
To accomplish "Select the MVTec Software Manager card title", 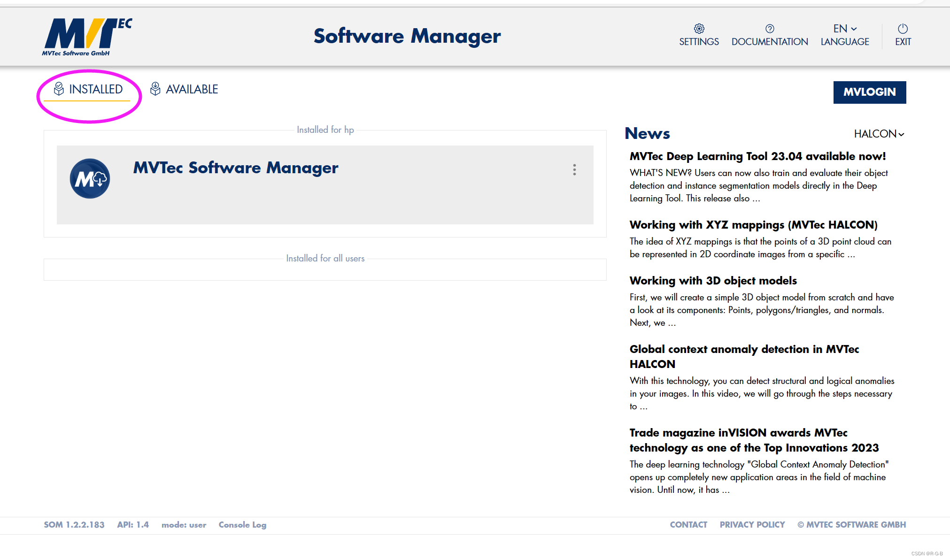I will tap(236, 168).
